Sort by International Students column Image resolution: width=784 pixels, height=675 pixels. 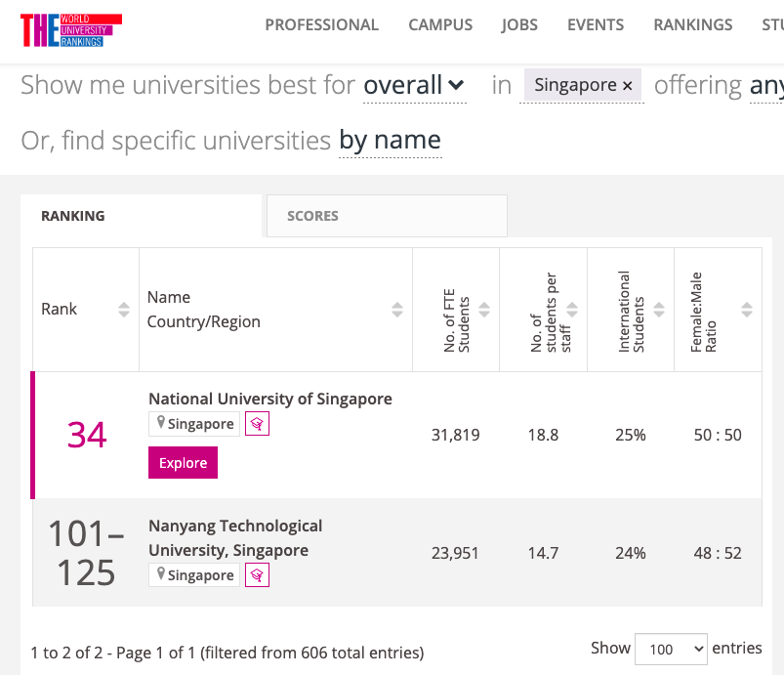coord(659,310)
